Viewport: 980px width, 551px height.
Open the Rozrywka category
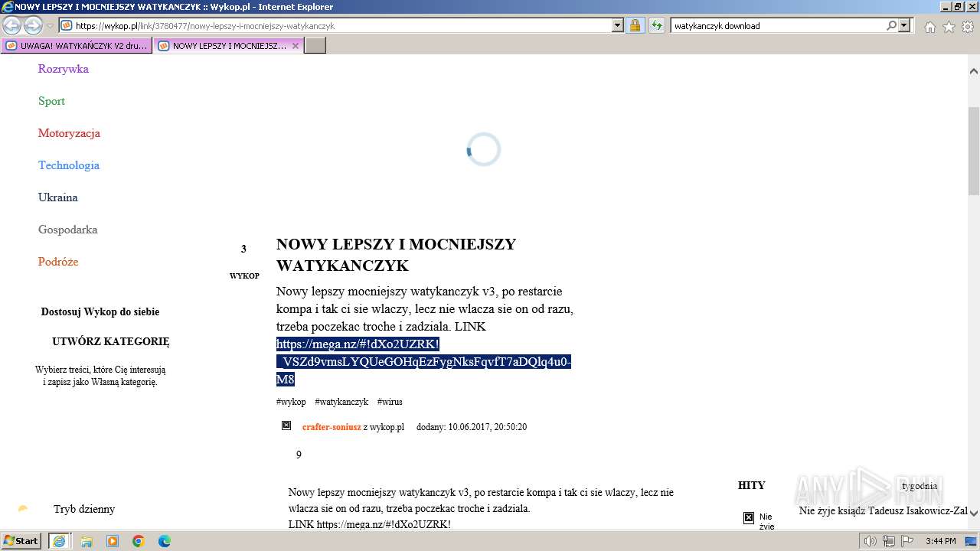[x=64, y=69]
